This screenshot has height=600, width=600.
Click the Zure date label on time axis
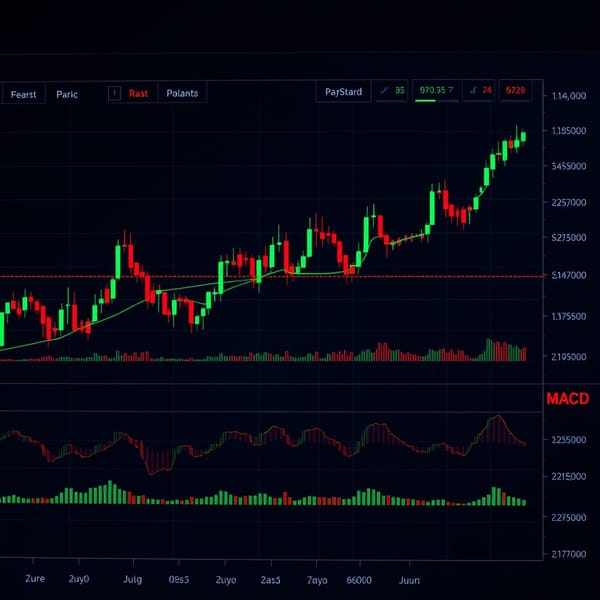35,579
